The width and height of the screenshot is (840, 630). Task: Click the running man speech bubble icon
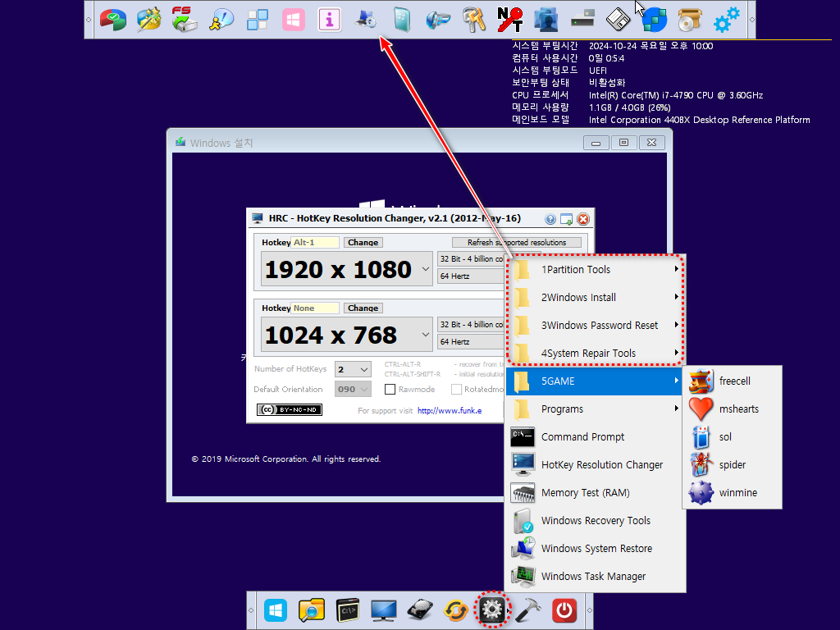[221, 20]
